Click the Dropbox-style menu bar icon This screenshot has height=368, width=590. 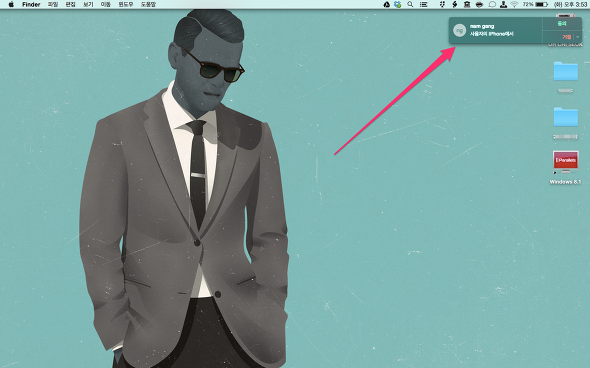[442, 5]
